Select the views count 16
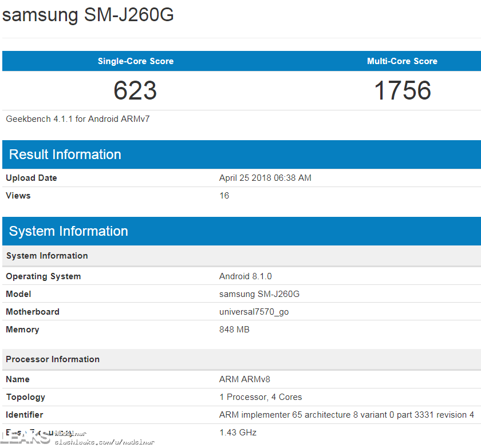This screenshot has height=448, width=481. 224,196
